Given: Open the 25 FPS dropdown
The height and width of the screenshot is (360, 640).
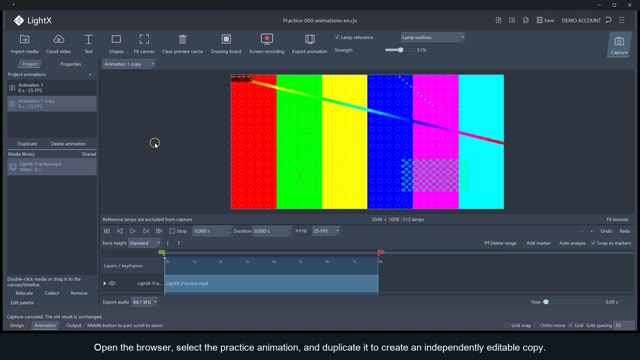Looking at the screenshot, I should pos(326,231).
